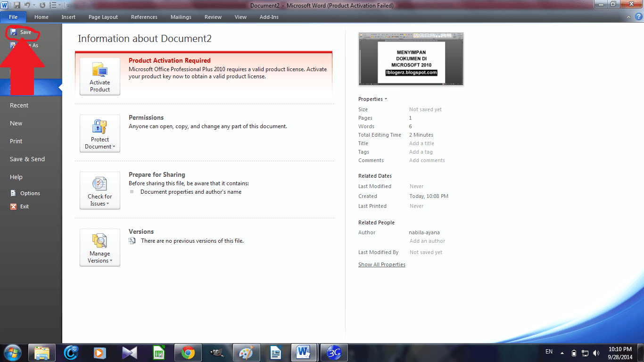Open Windows Explorer from the taskbar
The height and width of the screenshot is (362, 644).
click(42, 353)
